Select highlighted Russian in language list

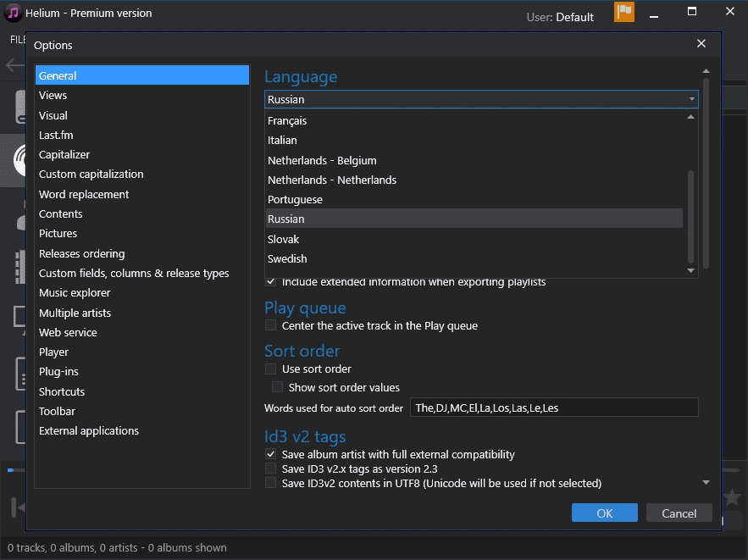point(474,219)
